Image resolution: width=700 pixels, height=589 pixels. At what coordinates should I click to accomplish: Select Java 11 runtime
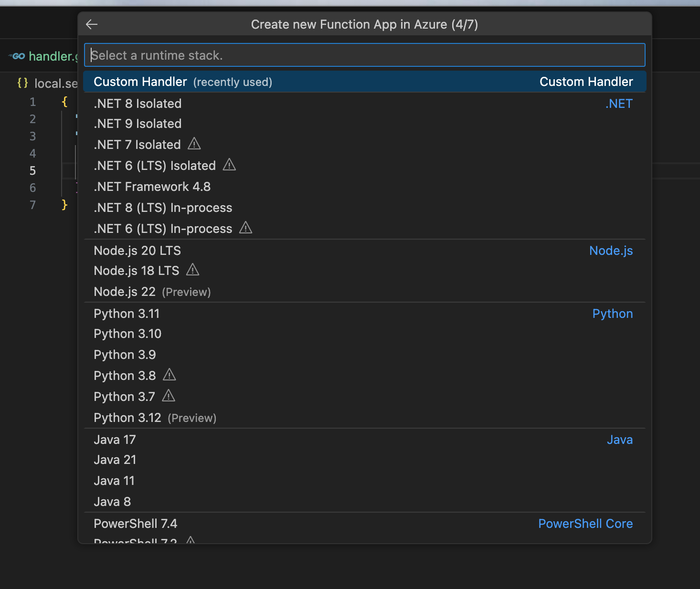365,481
